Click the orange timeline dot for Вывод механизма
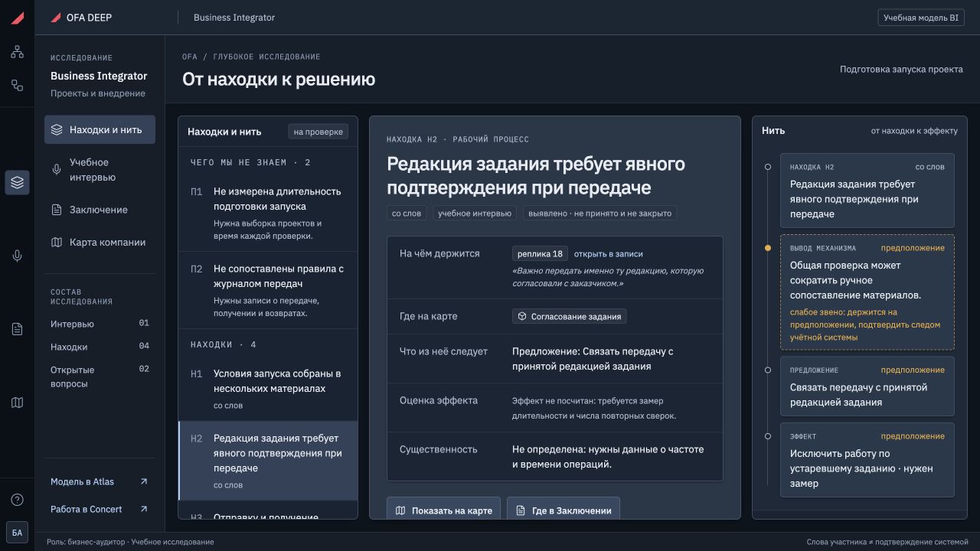This screenshot has height=551, width=980. click(768, 248)
